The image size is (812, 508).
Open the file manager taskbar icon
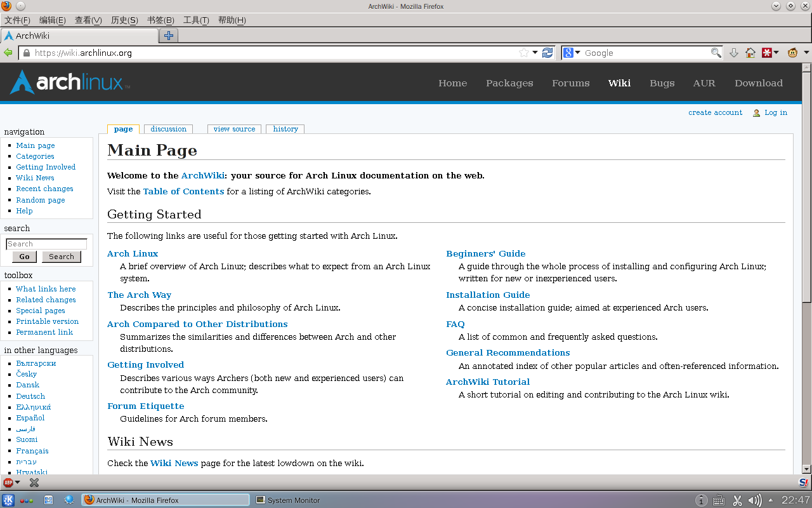point(48,500)
